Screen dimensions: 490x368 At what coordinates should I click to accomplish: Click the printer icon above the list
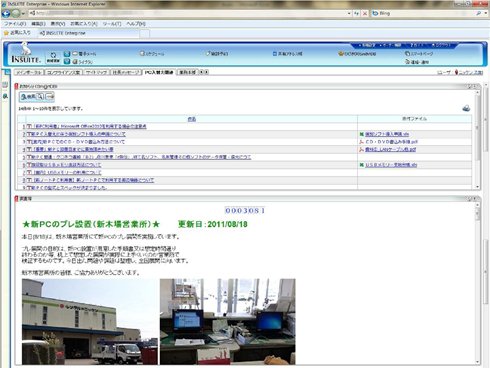(466, 108)
